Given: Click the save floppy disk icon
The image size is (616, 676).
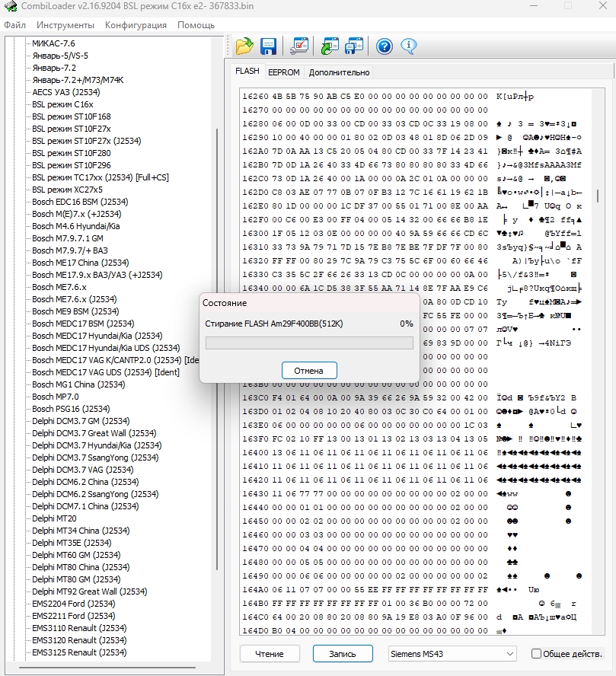Looking at the screenshot, I should (268, 46).
